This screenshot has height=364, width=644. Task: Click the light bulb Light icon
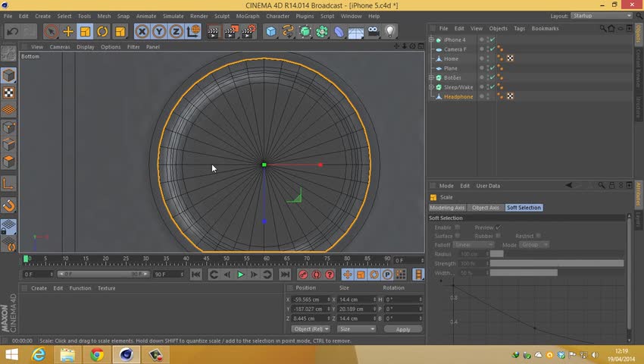390,31
